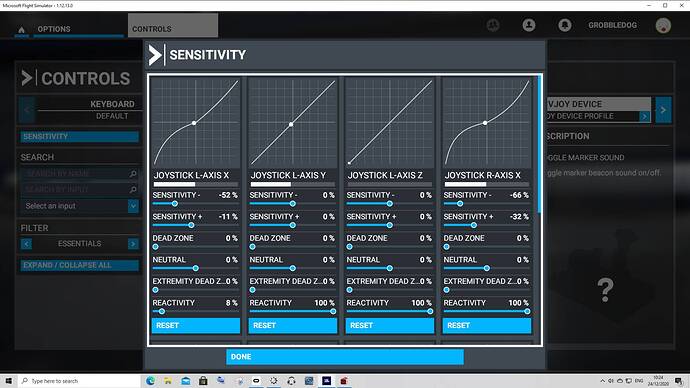Click the Joystick R-Axis X curve graph
Viewport: 690px width, 388px height.
487,122
